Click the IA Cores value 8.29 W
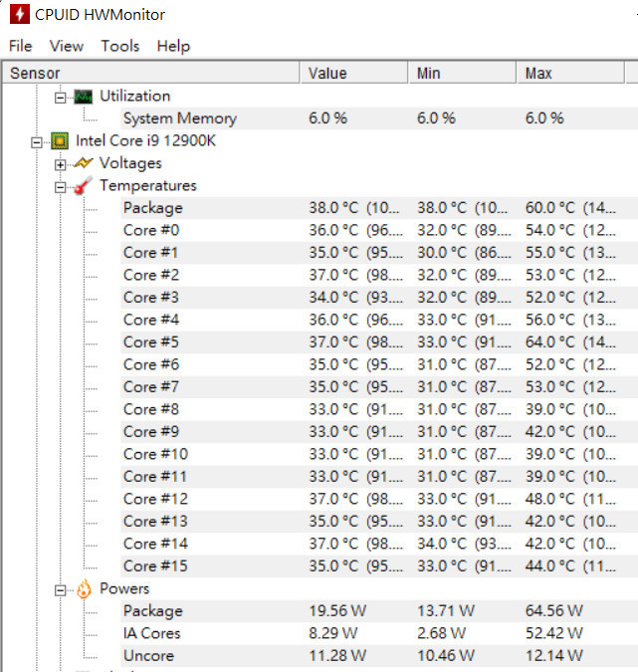Viewport: 638px width, 672px height. coord(333,633)
